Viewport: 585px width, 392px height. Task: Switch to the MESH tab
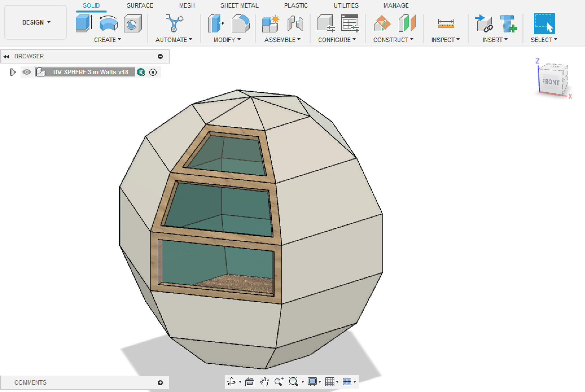pyautogui.click(x=187, y=6)
